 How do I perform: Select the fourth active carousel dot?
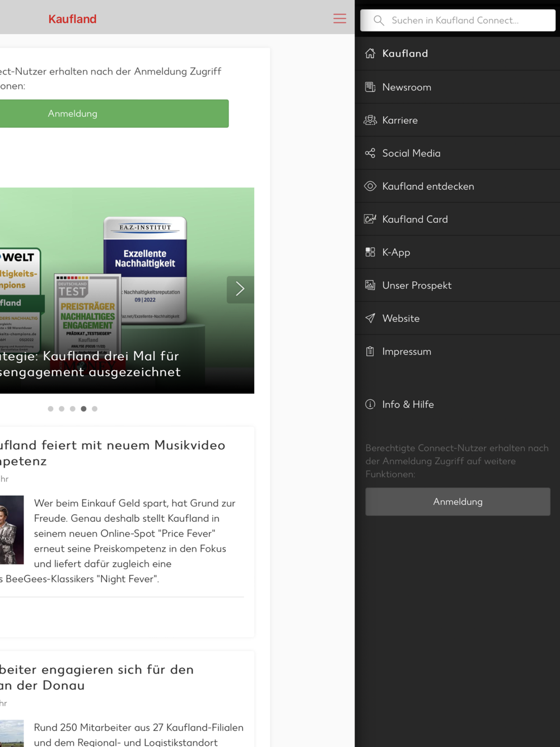[83, 409]
